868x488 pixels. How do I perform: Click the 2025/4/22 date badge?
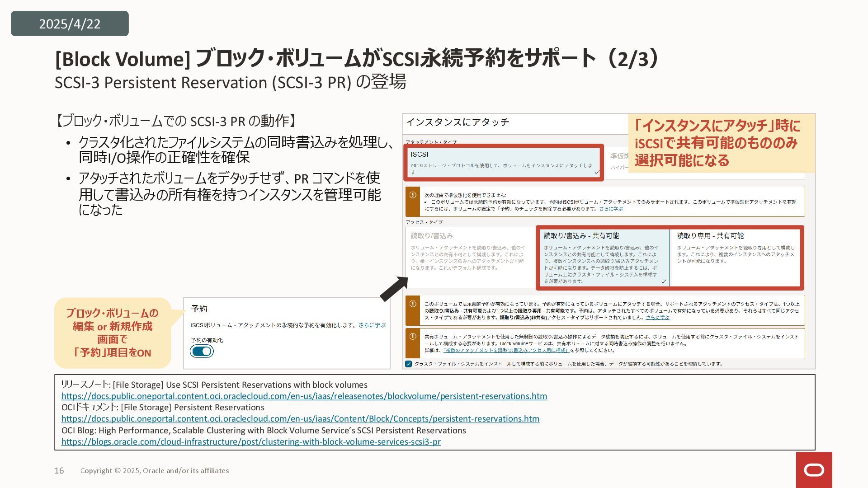tap(70, 23)
